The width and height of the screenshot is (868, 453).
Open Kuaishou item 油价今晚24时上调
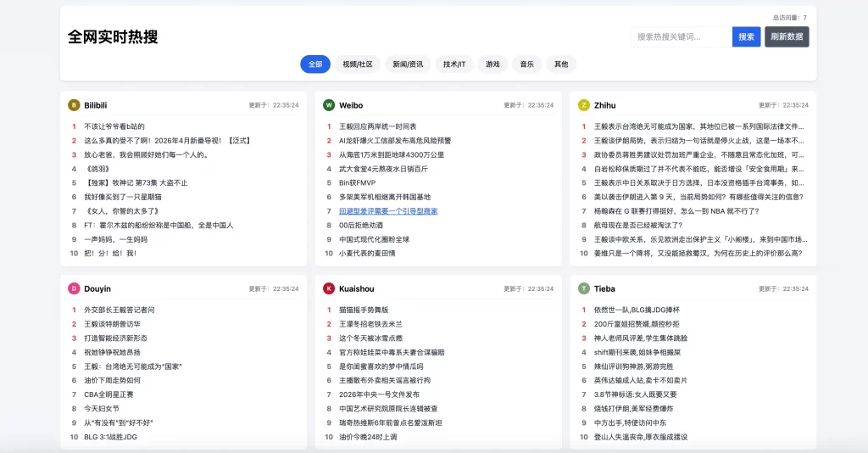[x=368, y=437]
